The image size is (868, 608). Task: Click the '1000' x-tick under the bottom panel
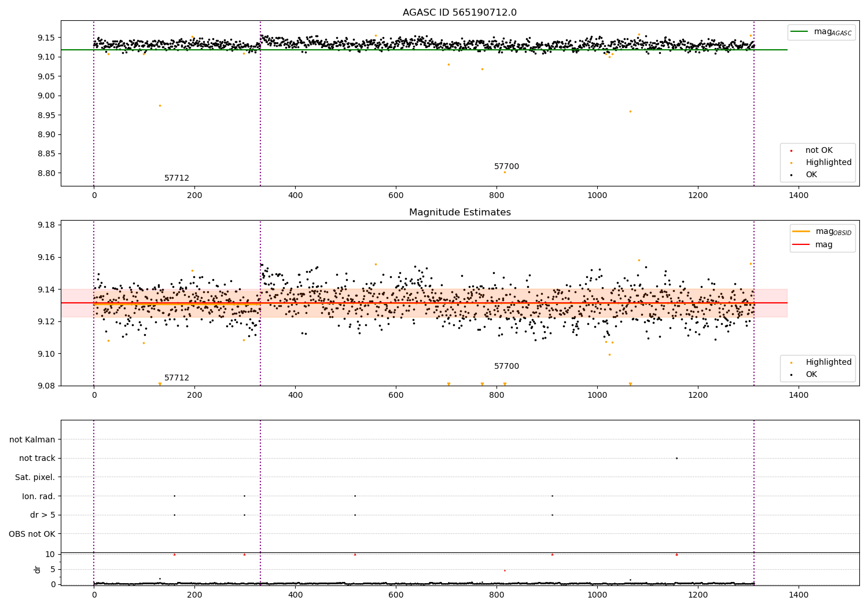597,595
